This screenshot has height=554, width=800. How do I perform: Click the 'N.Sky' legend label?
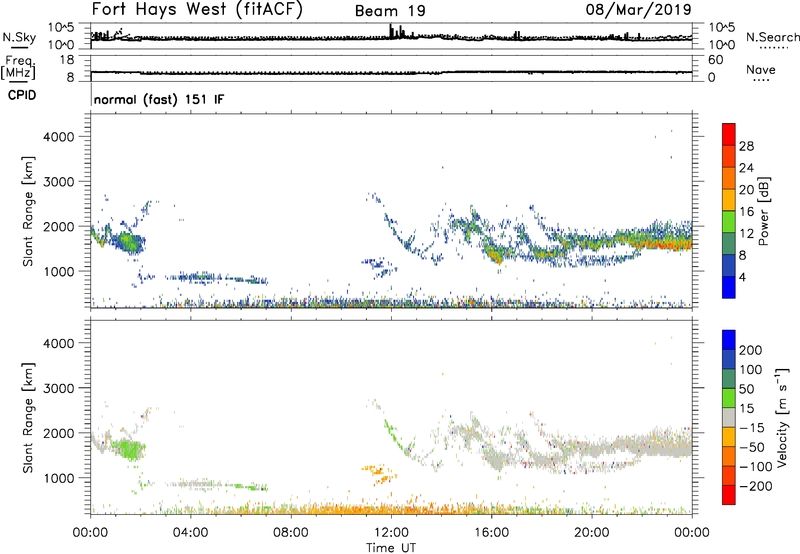tap(19, 37)
